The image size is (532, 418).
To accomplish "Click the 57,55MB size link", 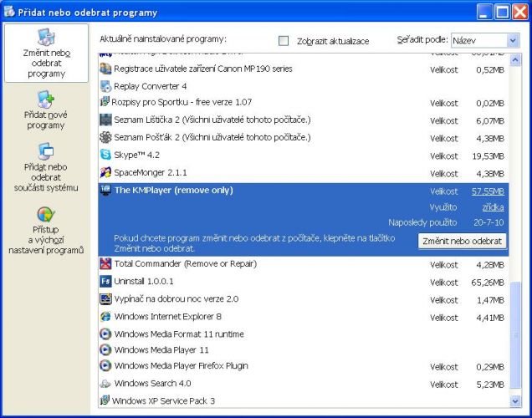I will tap(488, 191).
